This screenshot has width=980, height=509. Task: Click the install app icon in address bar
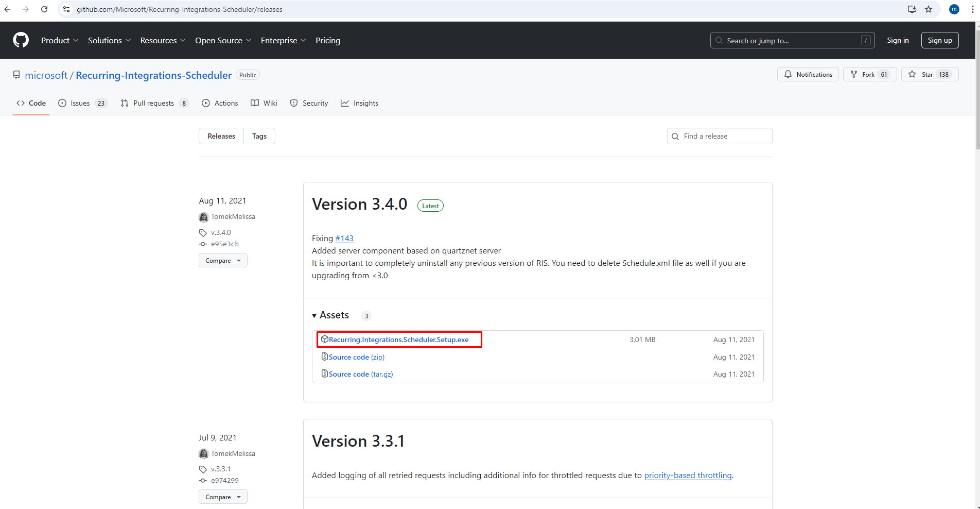click(x=912, y=9)
